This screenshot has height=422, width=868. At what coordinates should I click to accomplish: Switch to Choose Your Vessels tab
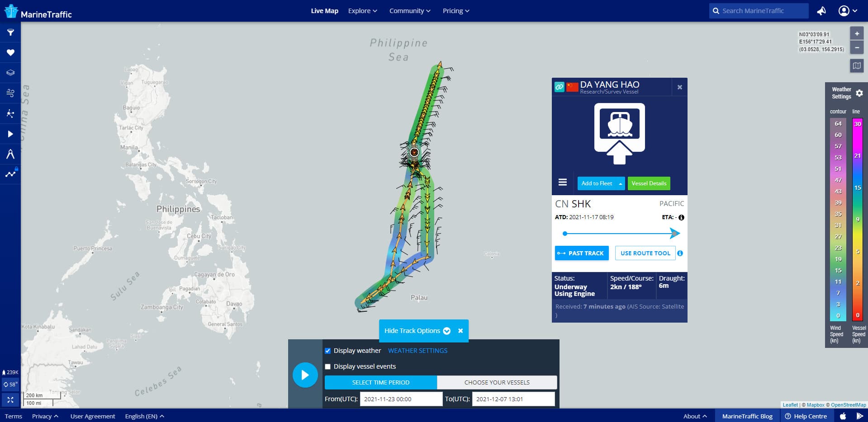497,382
